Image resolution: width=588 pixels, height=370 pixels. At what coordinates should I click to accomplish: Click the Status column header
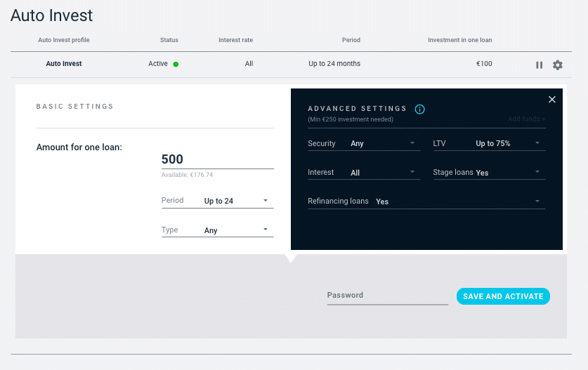(169, 40)
